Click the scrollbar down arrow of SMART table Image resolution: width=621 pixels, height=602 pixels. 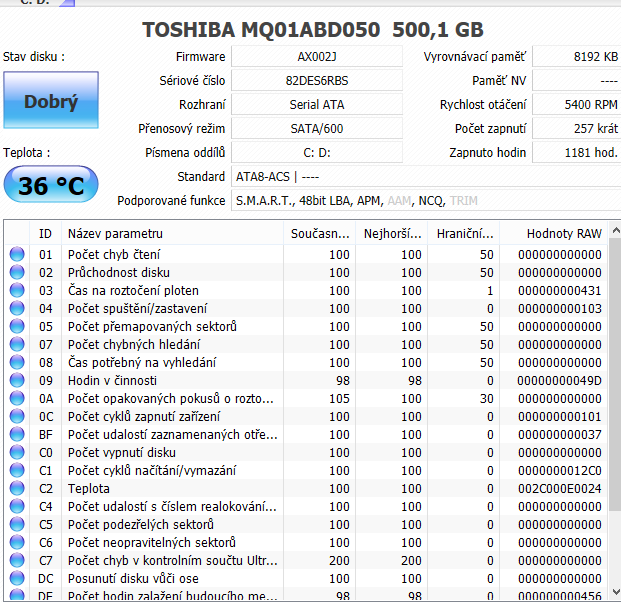(615, 592)
